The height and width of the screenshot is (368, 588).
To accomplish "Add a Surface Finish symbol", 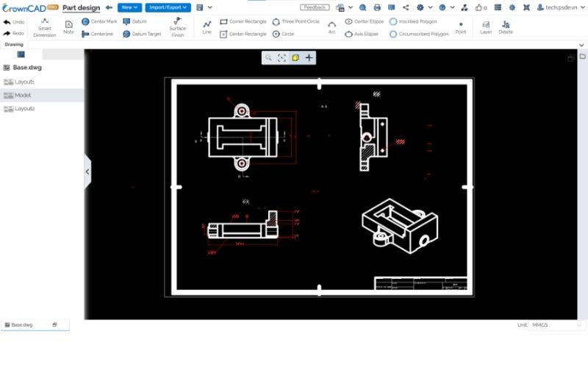I will click(x=177, y=27).
